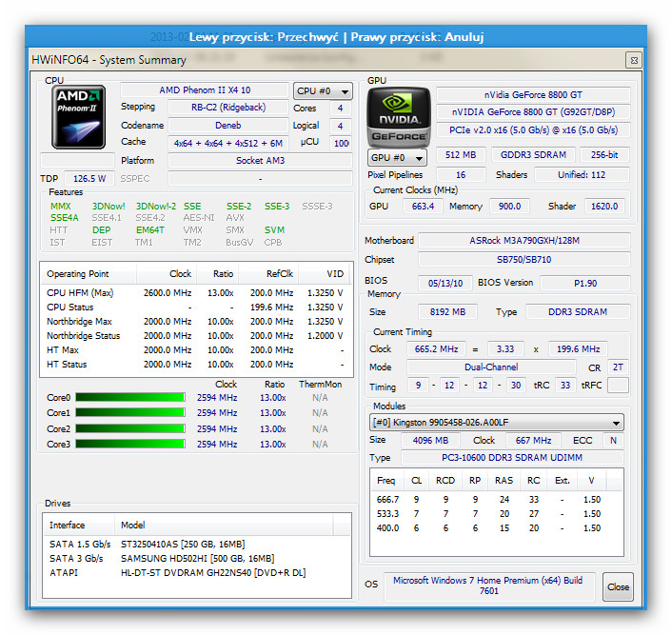Click the GPU clock 663.4 value
This screenshot has width=672, height=635.
point(423,207)
